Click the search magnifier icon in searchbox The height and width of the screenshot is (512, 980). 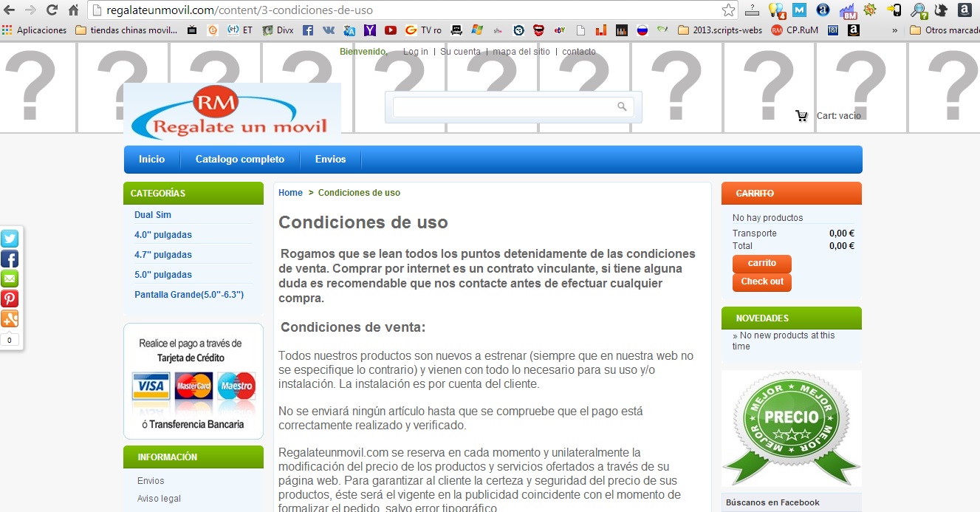622,106
